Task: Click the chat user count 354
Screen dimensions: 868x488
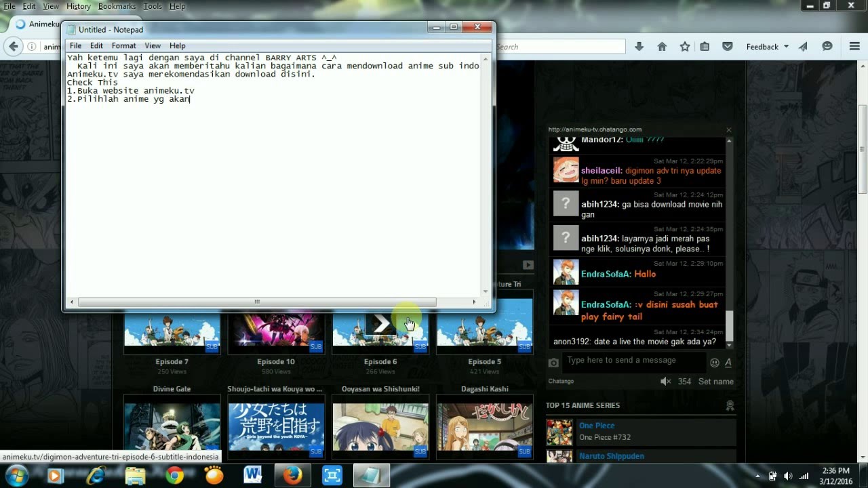Action: (685, 382)
